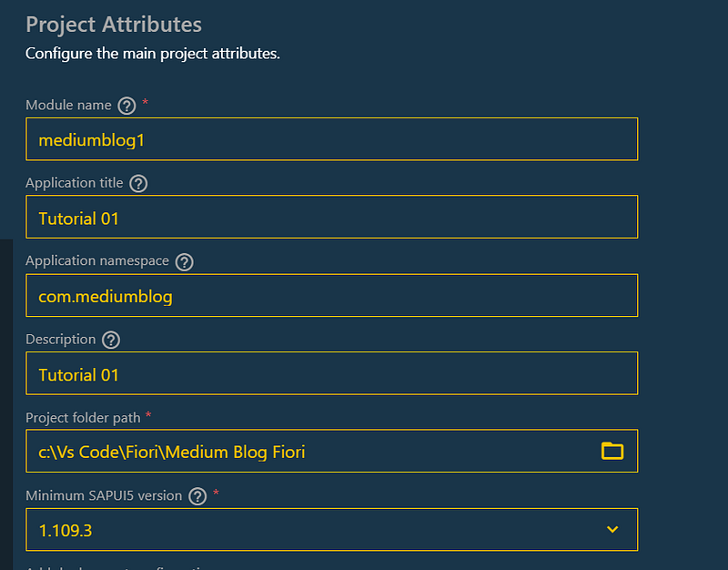Select the com.mediumblog namespace field

click(331, 295)
